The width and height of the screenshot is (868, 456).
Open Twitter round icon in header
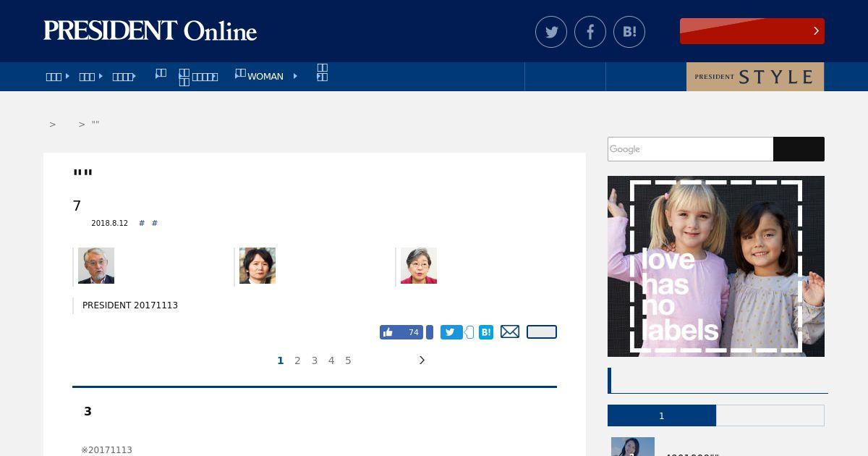coord(551,32)
